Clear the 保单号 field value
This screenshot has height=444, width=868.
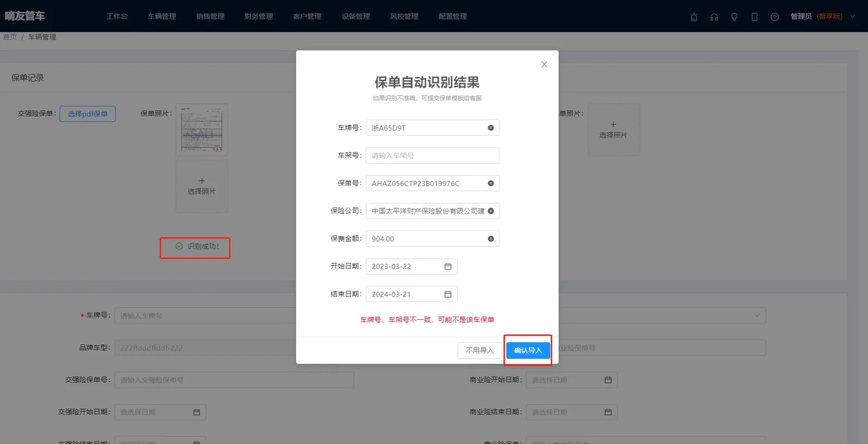[491, 183]
